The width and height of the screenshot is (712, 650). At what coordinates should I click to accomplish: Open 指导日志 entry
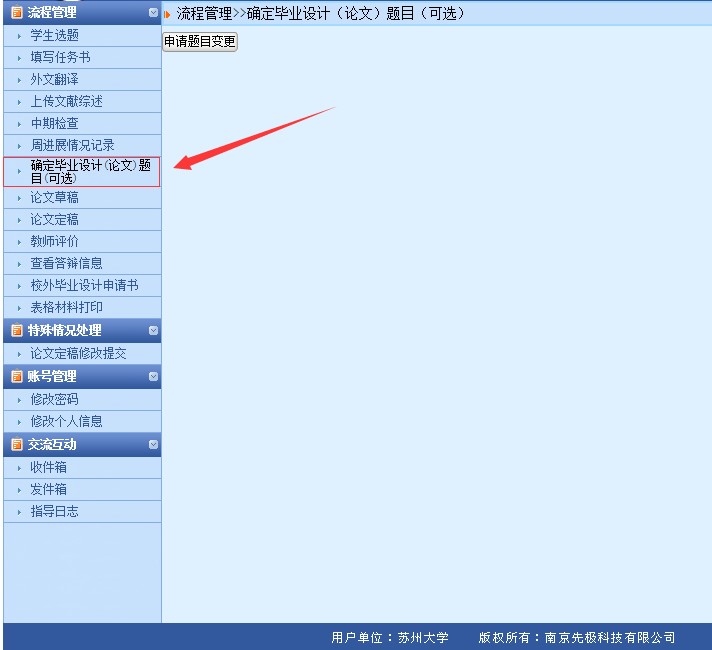click(x=82, y=511)
